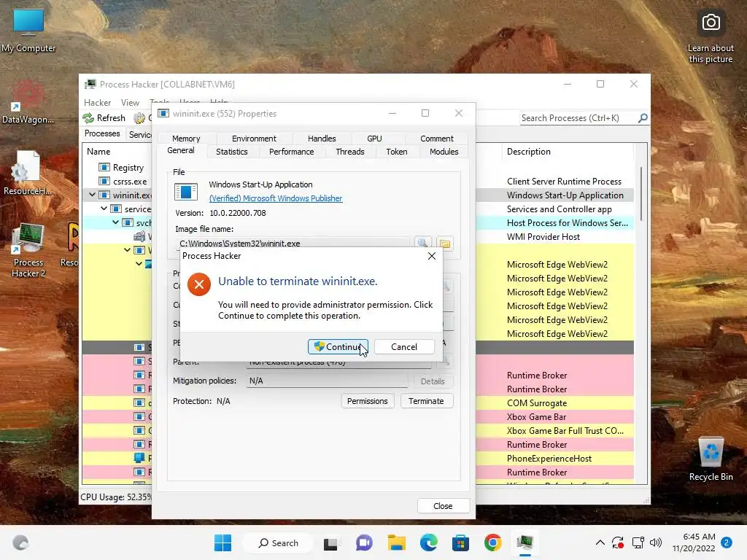Select the Client Server Runtime Process description

pos(564,182)
